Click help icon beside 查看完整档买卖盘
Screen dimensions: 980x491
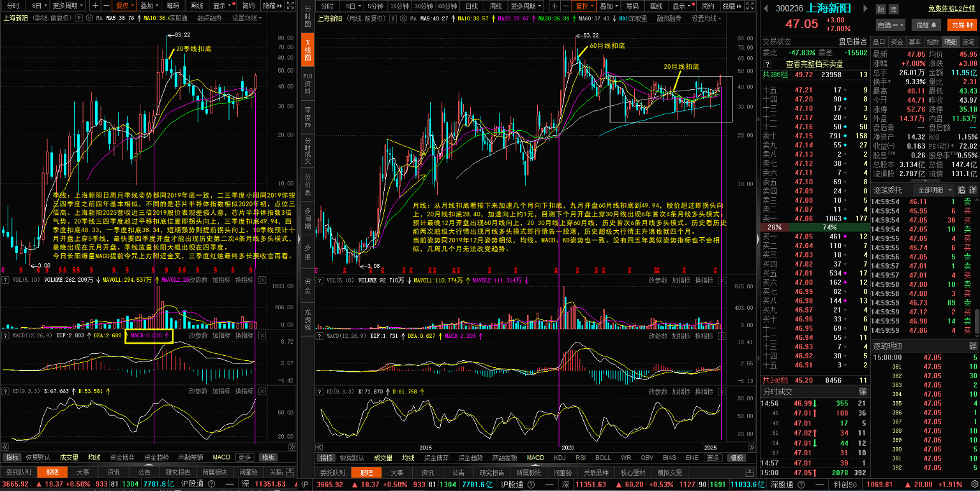768,64
